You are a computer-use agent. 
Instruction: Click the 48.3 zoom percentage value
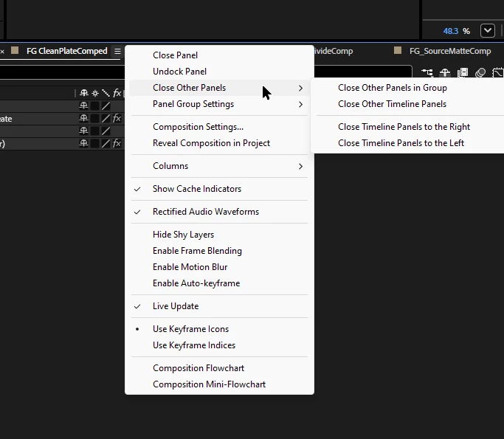(451, 31)
